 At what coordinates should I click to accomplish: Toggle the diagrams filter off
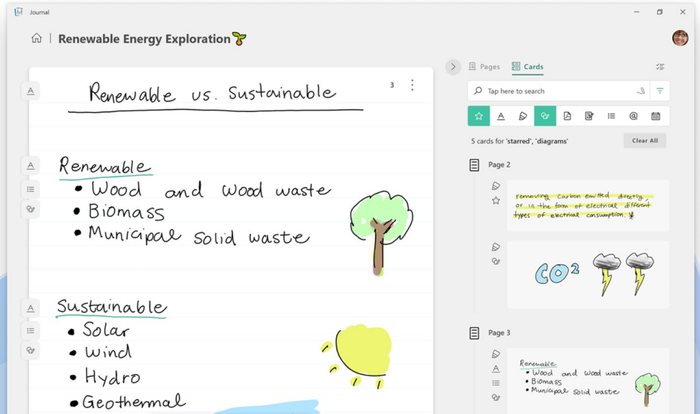pyautogui.click(x=545, y=116)
